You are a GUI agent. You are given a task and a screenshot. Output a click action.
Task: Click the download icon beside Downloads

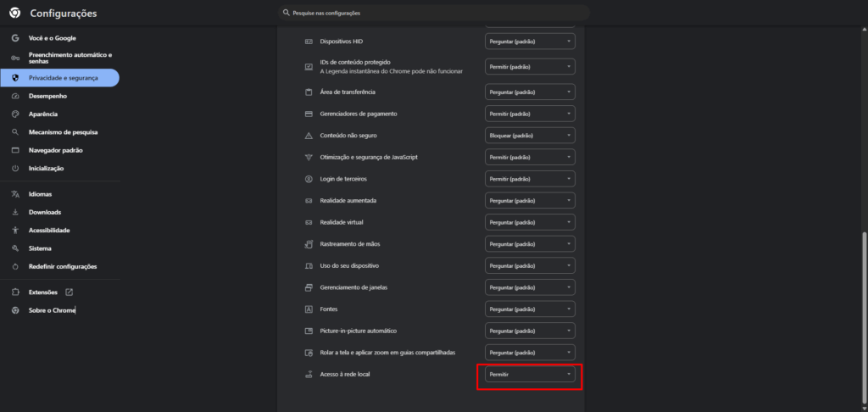click(15, 212)
